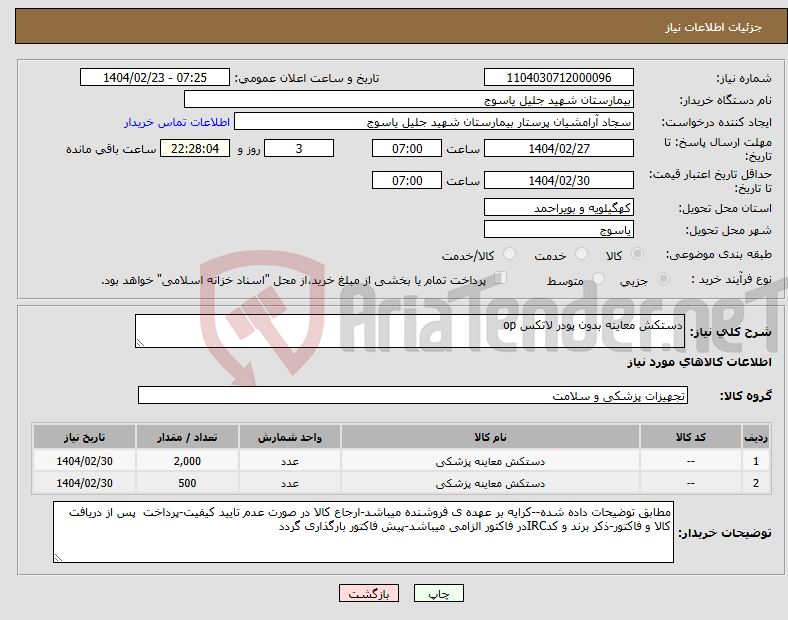Click the row number 1 cell
Viewport: 788px width, 620px height.
click(756, 461)
